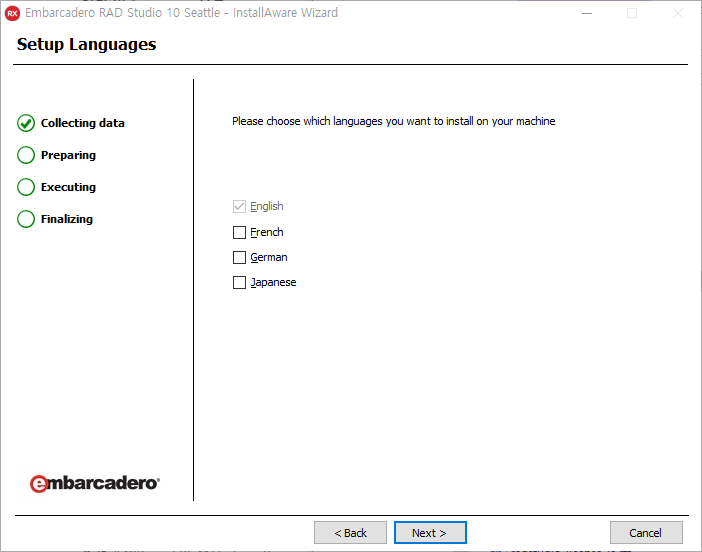Click the green checkmark beside Collecting data
Image resolution: width=702 pixels, height=552 pixels.
[26, 123]
